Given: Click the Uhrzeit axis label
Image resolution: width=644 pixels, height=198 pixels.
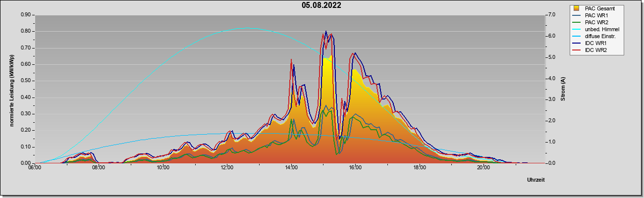Looking at the screenshot, I should pyautogui.click(x=536, y=180).
